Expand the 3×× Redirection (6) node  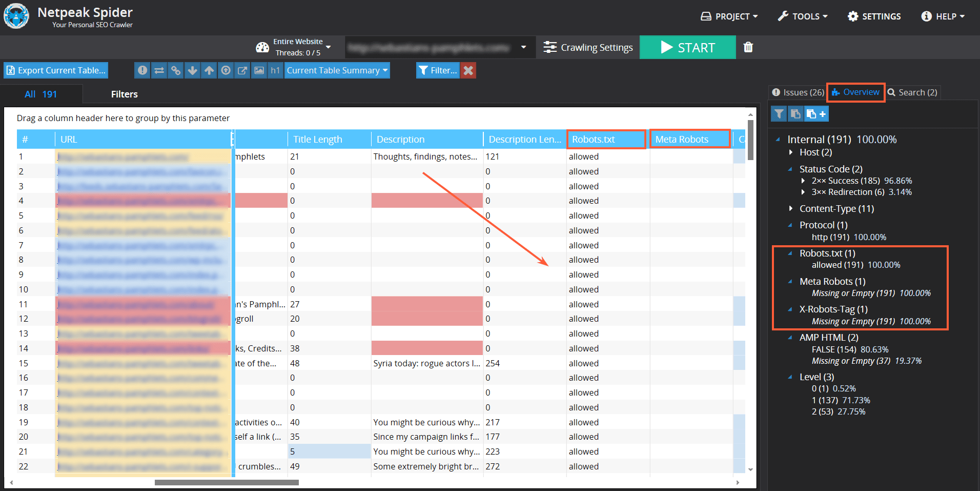[x=803, y=192]
